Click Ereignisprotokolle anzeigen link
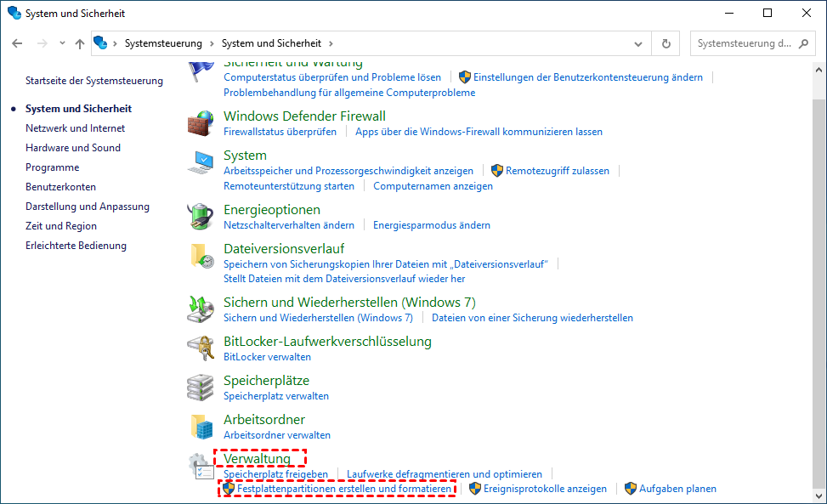827x504 pixels. coord(545,489)
